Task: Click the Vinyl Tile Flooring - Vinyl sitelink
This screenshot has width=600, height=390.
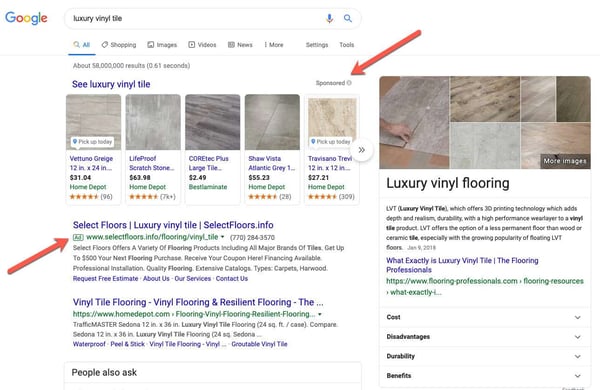Action: pyautogui.click(x=188, y=344)
